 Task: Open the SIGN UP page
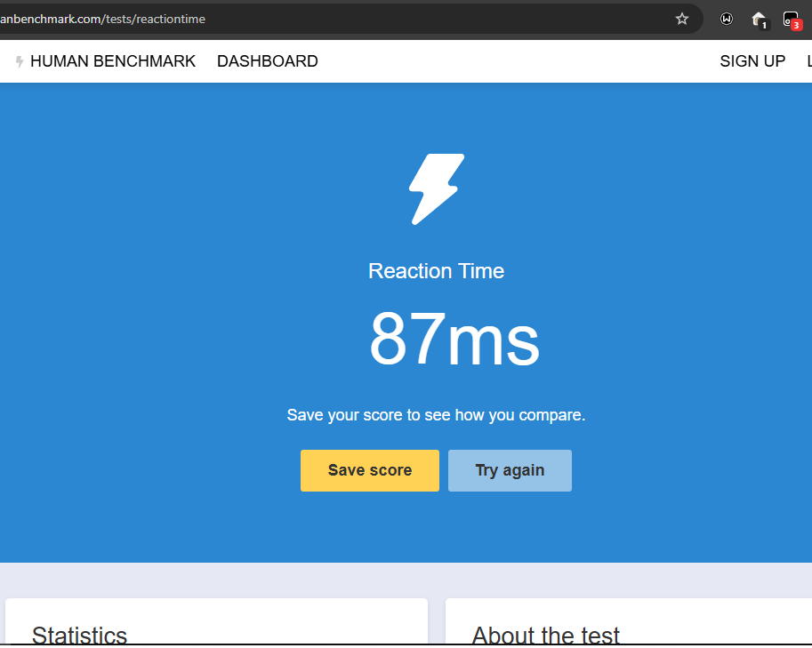click(752, 61)
